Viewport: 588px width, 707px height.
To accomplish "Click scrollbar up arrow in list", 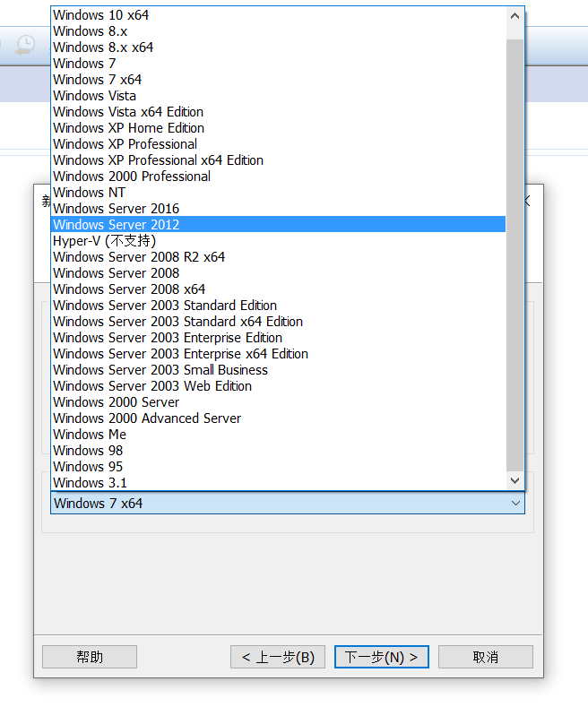I will tap(515, 16).
